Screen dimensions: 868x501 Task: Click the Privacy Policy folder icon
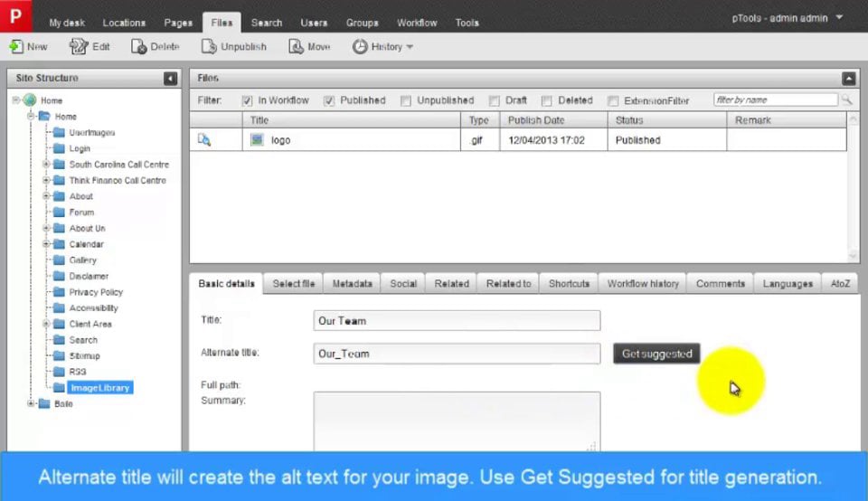tap(59, 292)
